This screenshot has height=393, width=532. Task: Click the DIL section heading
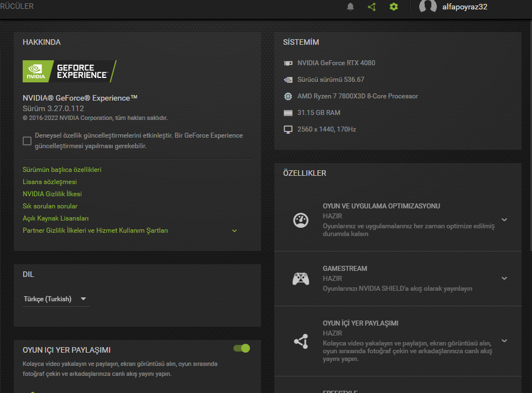tap(29, 274)
